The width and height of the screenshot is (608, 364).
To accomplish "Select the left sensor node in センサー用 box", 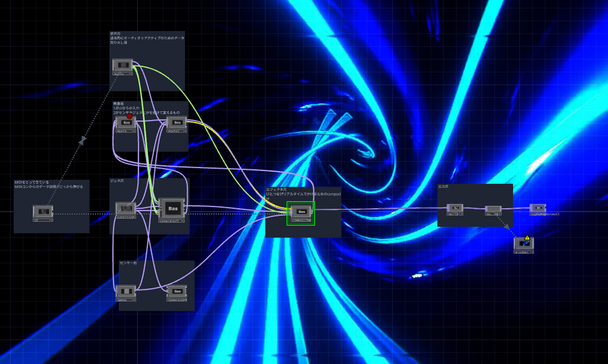I will (x=126, y=290).
